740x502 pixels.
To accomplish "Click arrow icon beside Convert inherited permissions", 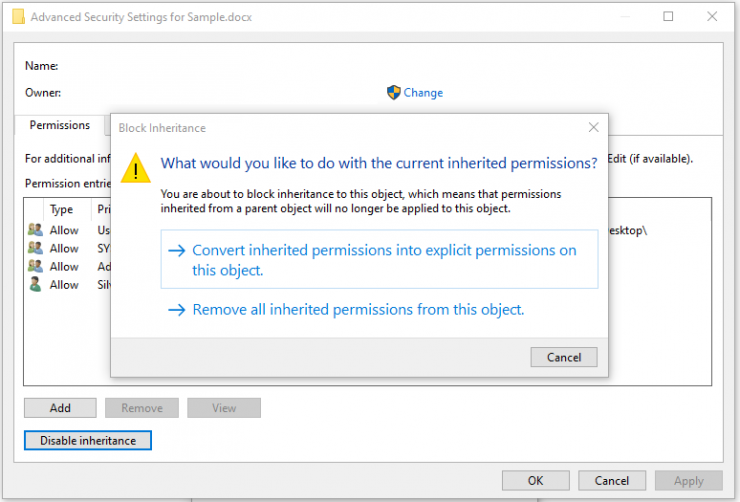I will (177, 250).
